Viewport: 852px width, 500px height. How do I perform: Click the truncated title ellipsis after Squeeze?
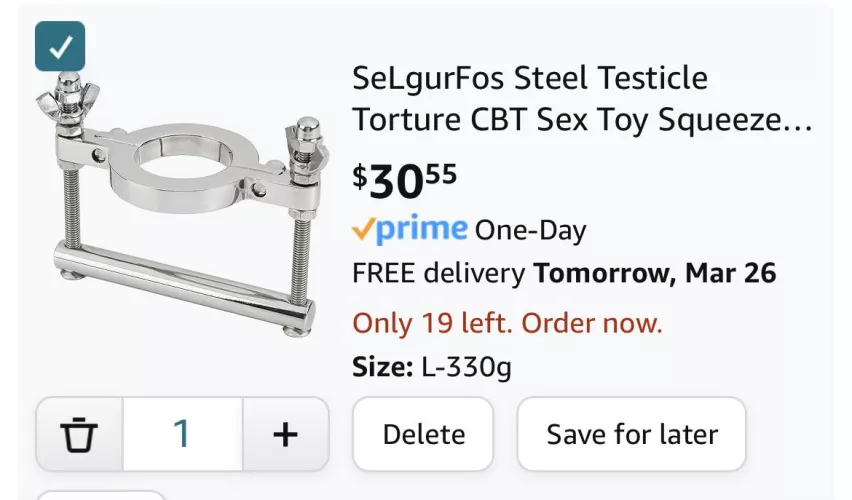(x=799, y=121)
